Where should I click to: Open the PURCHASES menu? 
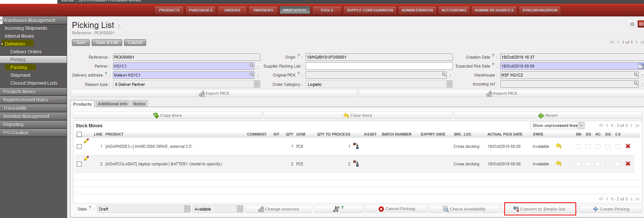(x=201, y=10)
